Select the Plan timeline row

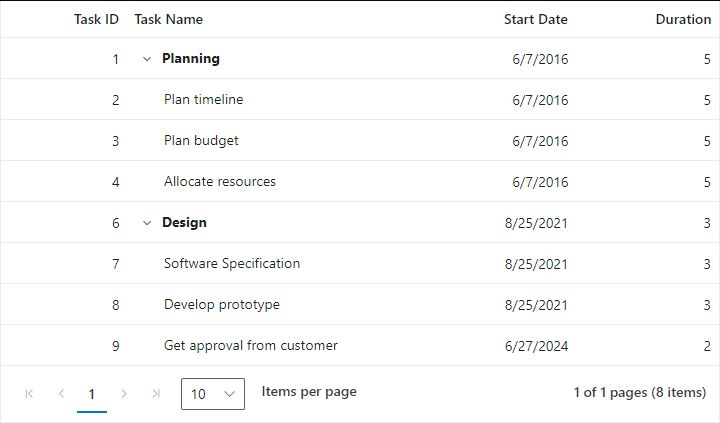[203, 100]
